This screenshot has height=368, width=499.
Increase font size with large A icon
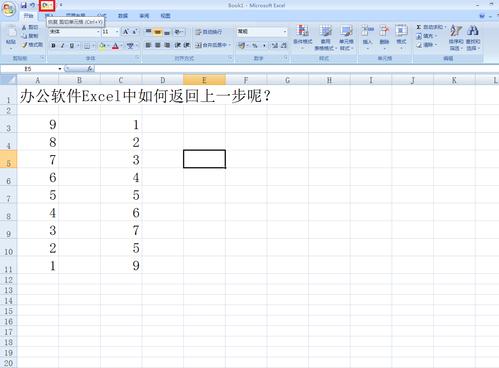125,32
